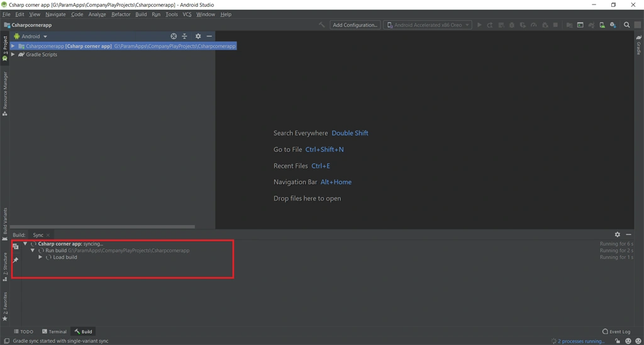Collapse the Run build node

(33, 250)
